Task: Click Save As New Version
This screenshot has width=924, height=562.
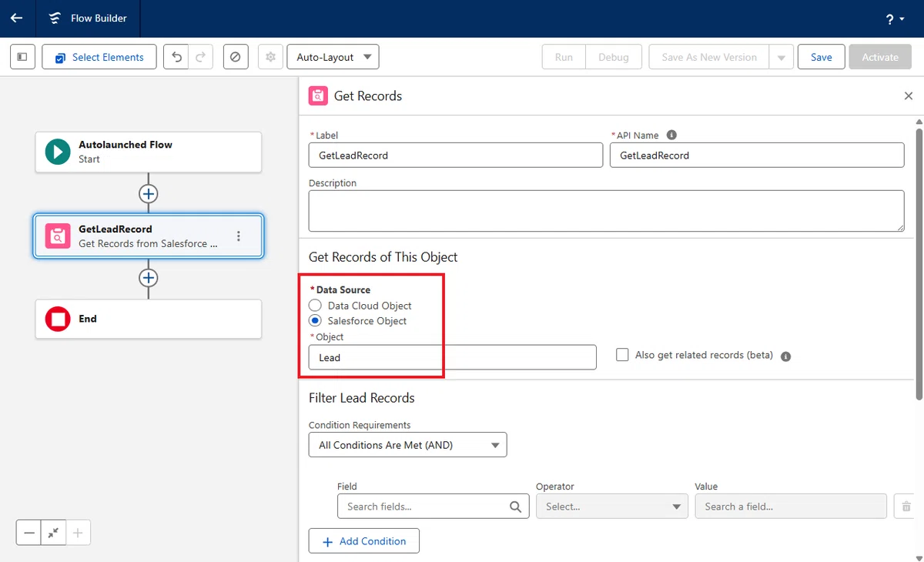Action: coord(709,57)
